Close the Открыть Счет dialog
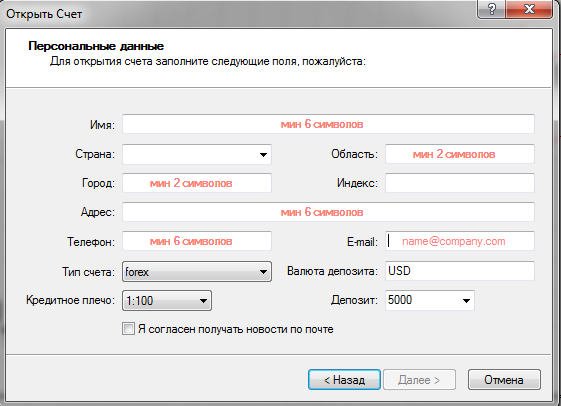Viewport: 561px width, 406px height. coord(529,9)
